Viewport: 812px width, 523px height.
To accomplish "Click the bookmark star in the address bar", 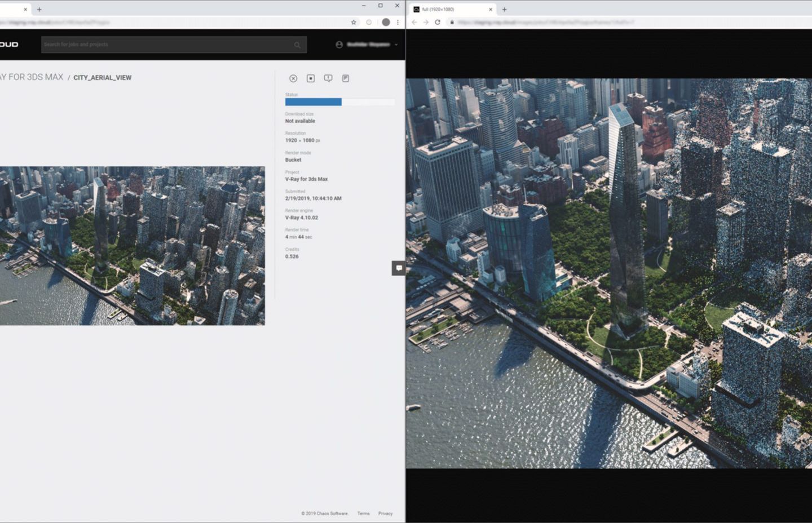I will click(x=354, y=23).
